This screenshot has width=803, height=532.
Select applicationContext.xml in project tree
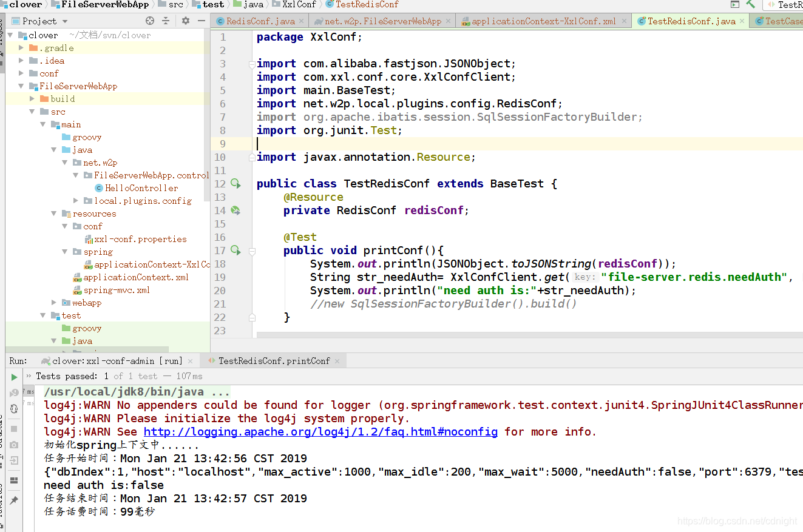131,277
